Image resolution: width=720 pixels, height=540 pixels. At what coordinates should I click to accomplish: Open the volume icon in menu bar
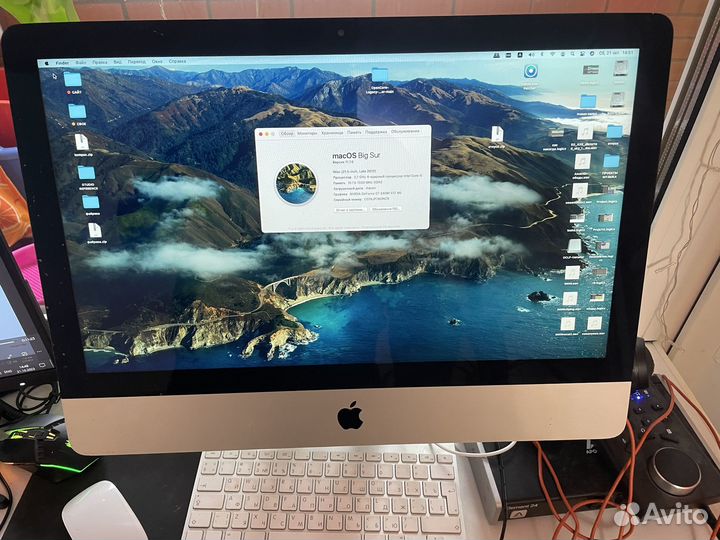click(531, 54)
